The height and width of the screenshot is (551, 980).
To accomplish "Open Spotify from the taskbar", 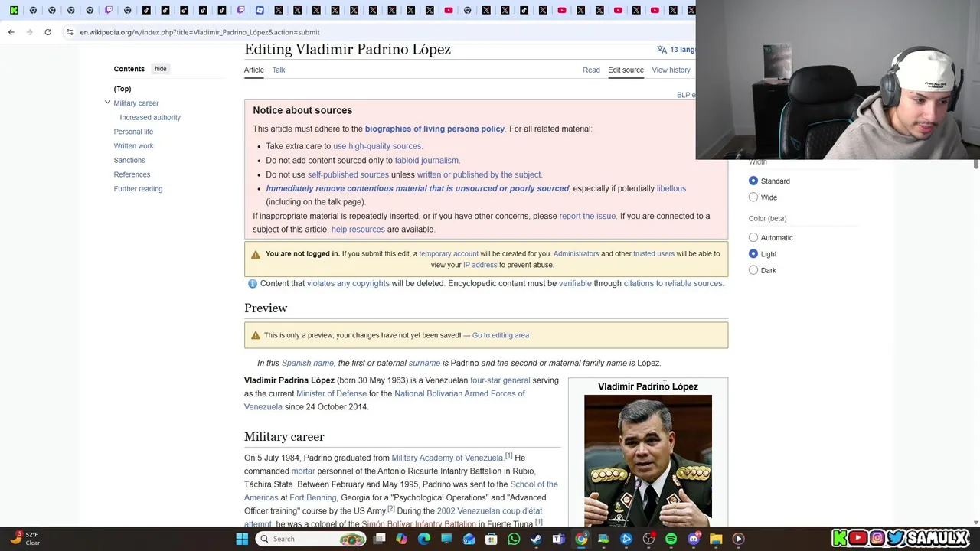I will (x=671, y=539).
